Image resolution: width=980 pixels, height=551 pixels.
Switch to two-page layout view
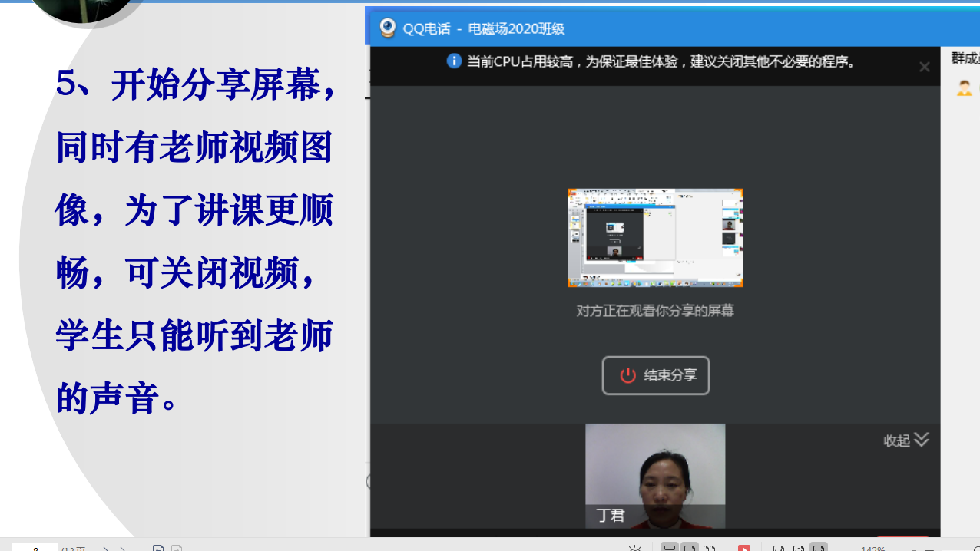(x=710, y=549)
